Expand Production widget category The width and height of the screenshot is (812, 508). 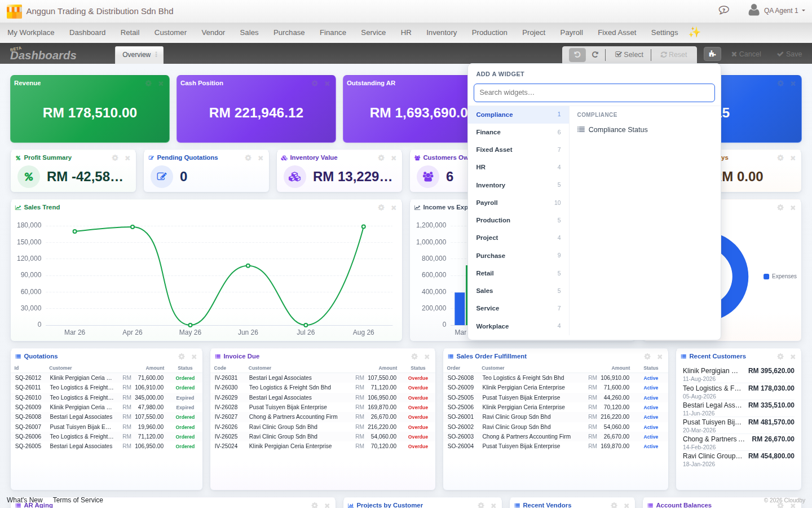[x=518, y=220]
